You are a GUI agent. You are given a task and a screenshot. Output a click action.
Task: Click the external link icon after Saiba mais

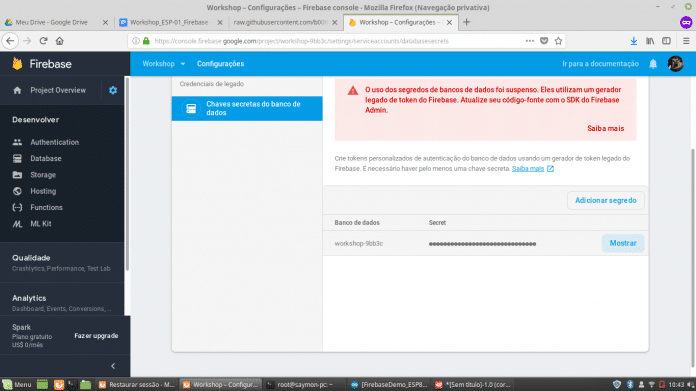coord(550,169)
